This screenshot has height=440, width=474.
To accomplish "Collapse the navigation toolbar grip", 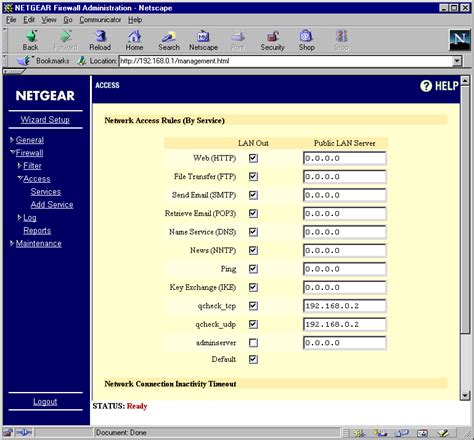I will coord(5,40).
